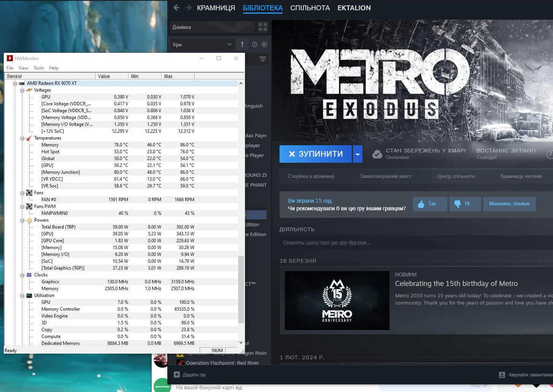Collapse the Utilization tree section
Image resolution: width=553 pixels, height=392 pixels.
coord(22,295)
